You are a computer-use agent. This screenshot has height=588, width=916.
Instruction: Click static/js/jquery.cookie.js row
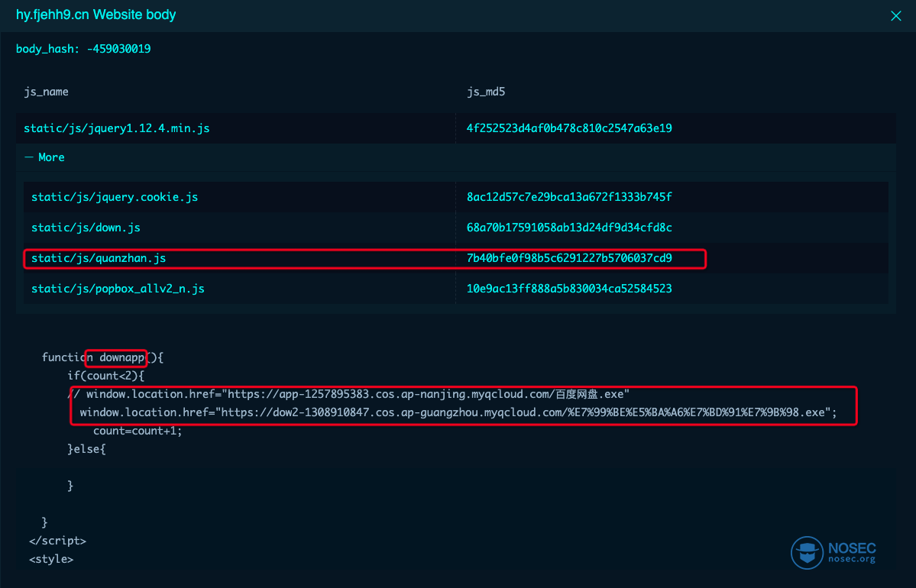(455, 197)
